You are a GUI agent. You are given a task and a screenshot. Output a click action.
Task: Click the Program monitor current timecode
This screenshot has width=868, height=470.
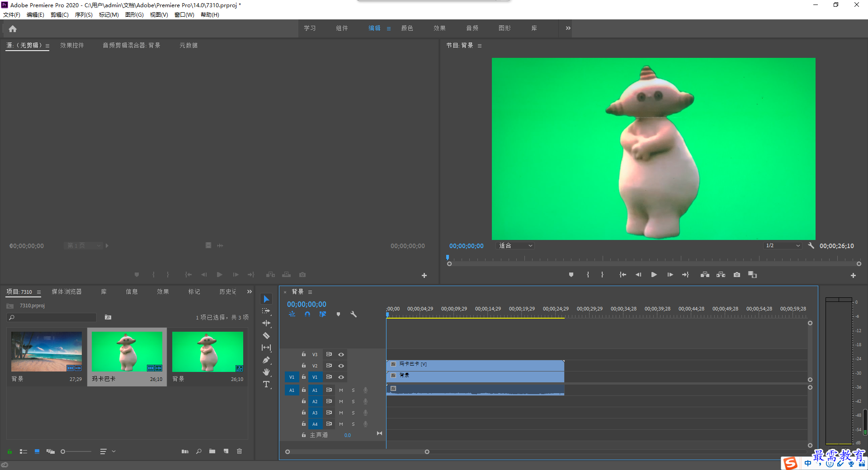pyautogui.click(x=466, y=246)
